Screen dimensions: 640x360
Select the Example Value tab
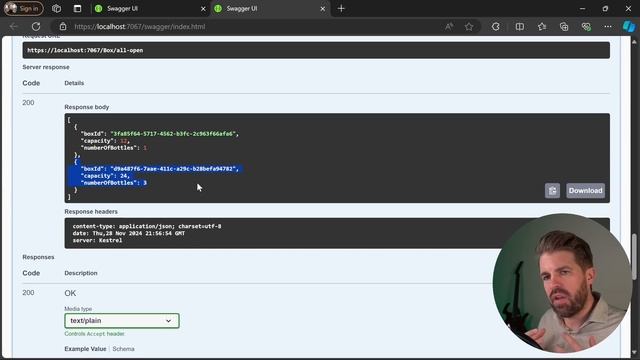pyautogui.click(x=85, y=349)
